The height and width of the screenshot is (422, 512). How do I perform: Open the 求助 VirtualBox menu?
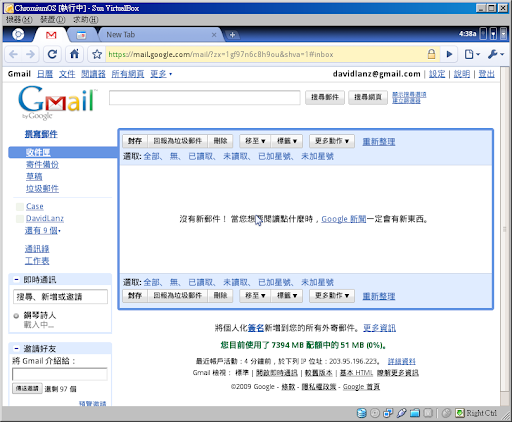point(85,20)
